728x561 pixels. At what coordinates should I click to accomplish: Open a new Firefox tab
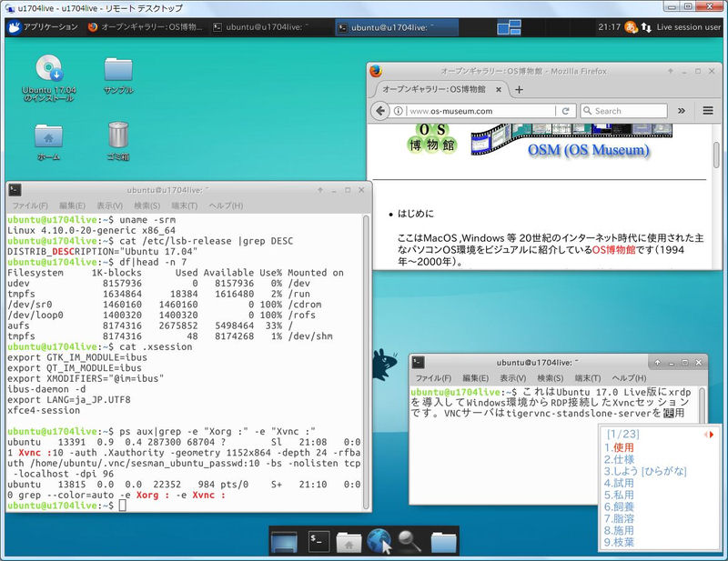coord(519,89)
